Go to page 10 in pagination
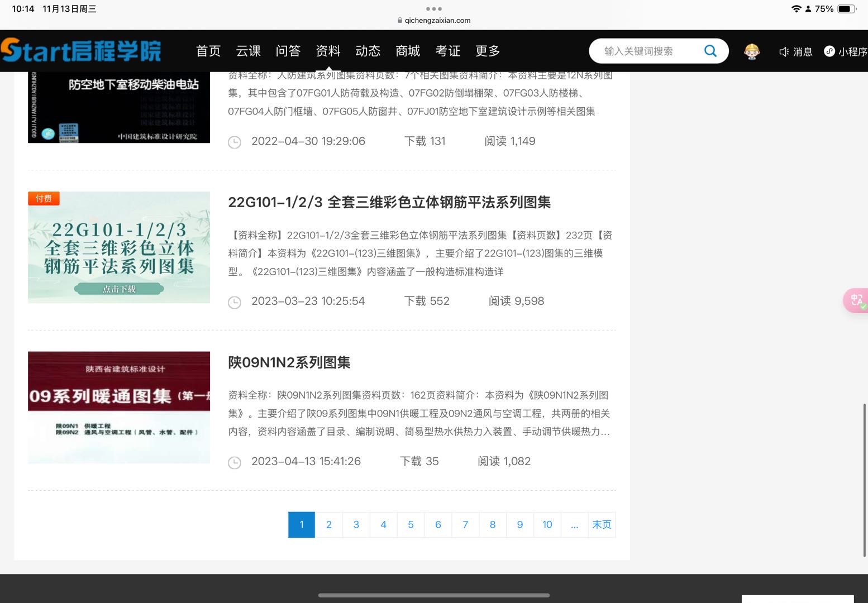This screenshot has height=603, width=868. (547, 524)
